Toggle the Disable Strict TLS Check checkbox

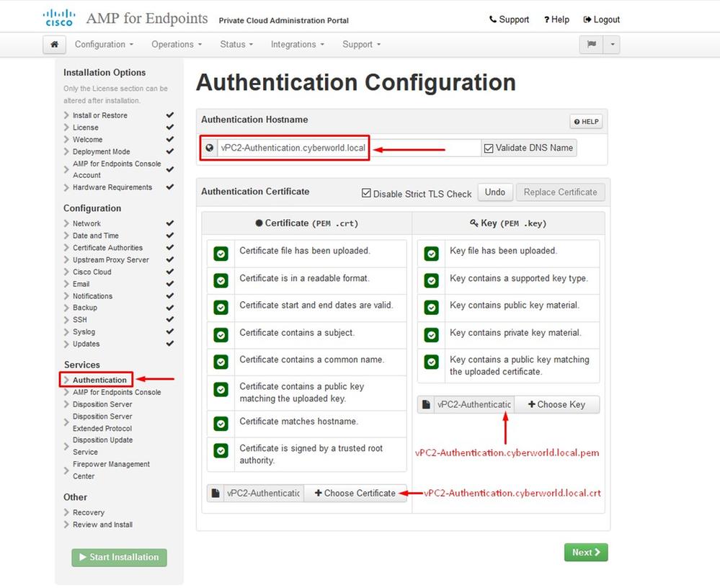click(x=366, y=193)
